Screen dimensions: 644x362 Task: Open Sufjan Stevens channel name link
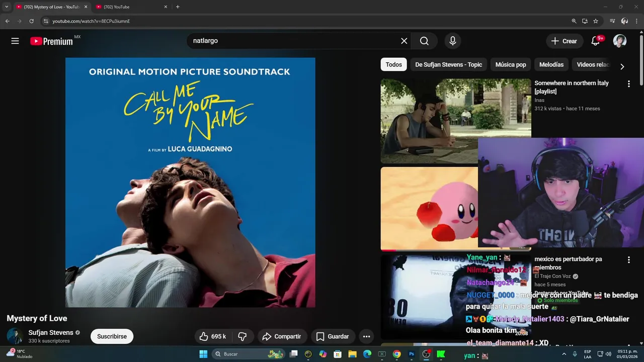[50, 332]
